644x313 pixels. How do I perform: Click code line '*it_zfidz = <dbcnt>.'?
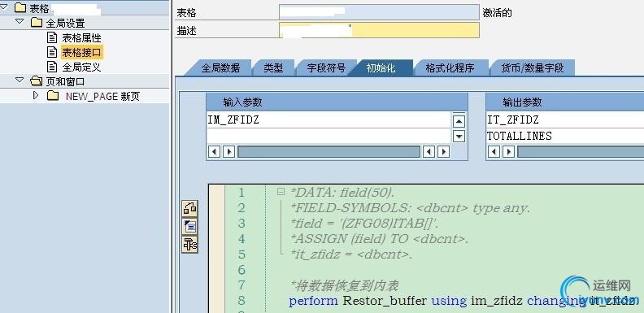(351, 254)
